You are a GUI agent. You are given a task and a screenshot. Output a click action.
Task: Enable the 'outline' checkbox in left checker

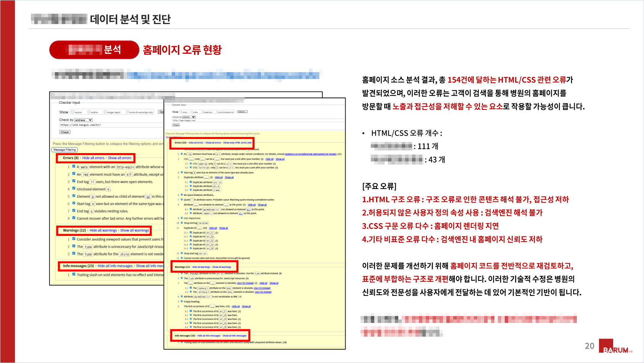click(89, 112)
